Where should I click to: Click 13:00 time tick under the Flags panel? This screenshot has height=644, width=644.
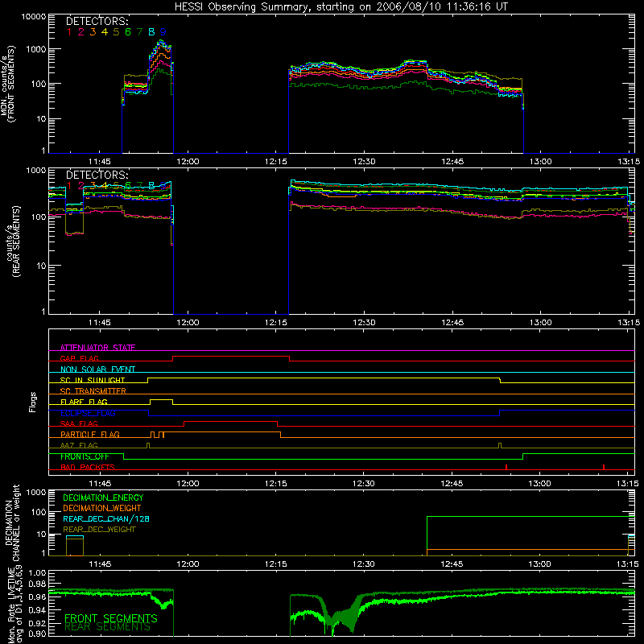539,484
